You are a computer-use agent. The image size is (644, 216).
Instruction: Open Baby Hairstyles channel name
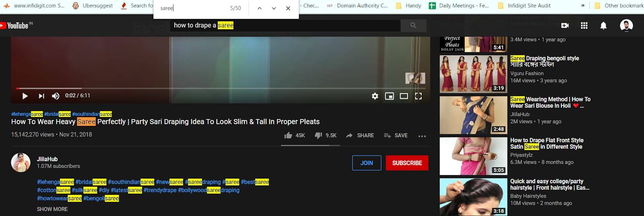pos(528,196)
